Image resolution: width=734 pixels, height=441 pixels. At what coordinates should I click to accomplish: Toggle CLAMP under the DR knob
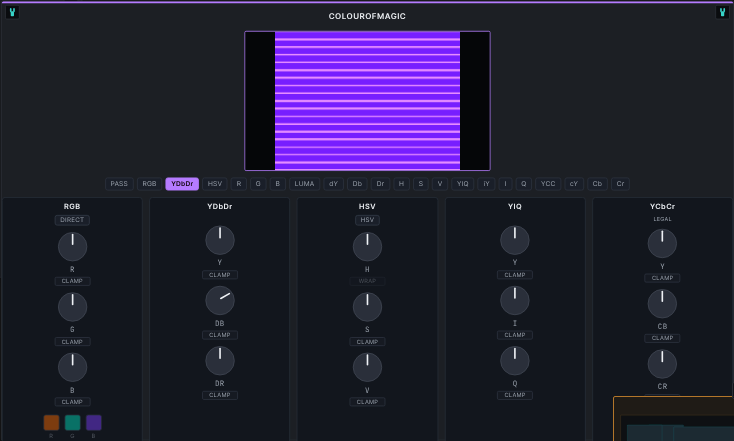tap(220, 395)
